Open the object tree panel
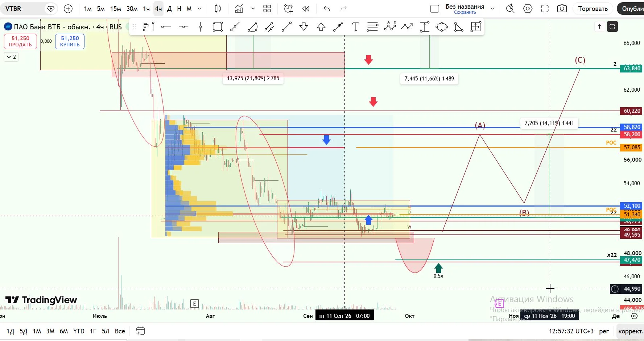This screenshot has width=644, height=341. click(612, 26)
